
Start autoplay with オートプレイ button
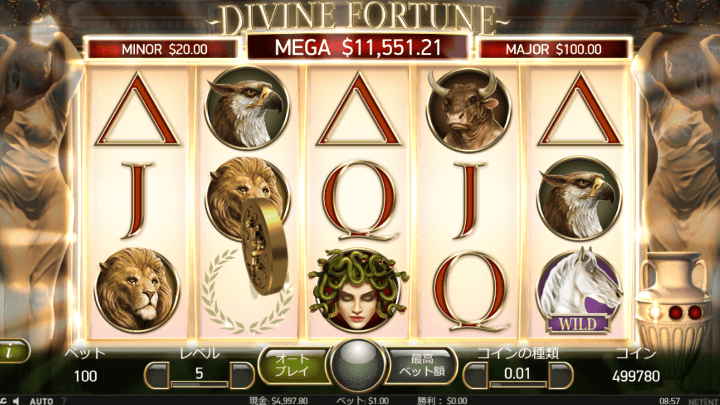click(x=294, y=366)
